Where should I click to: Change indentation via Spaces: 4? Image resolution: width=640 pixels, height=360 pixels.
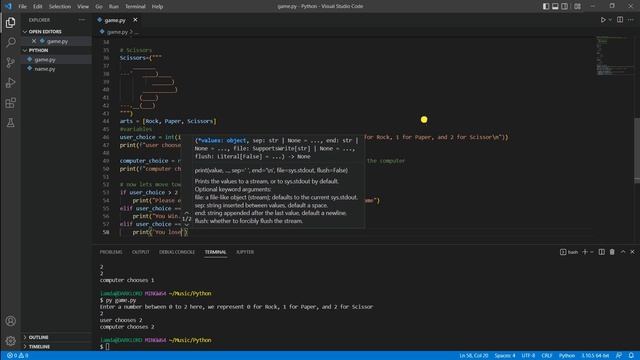point(505,356)
